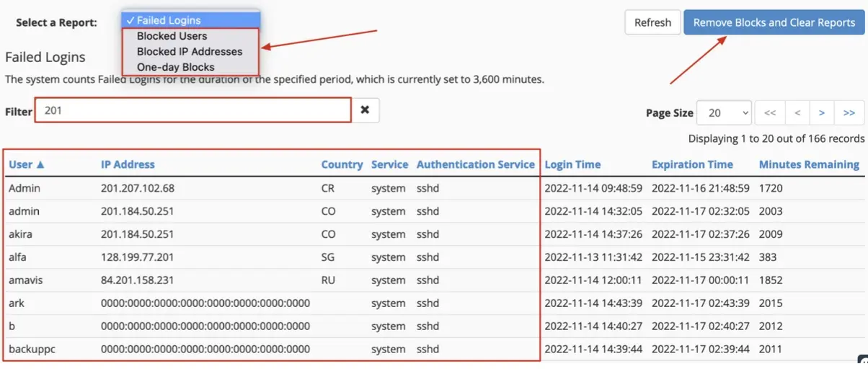Open the Page Size dropdown
Viewport: 868px width, 369px height.
pos(725,113)
